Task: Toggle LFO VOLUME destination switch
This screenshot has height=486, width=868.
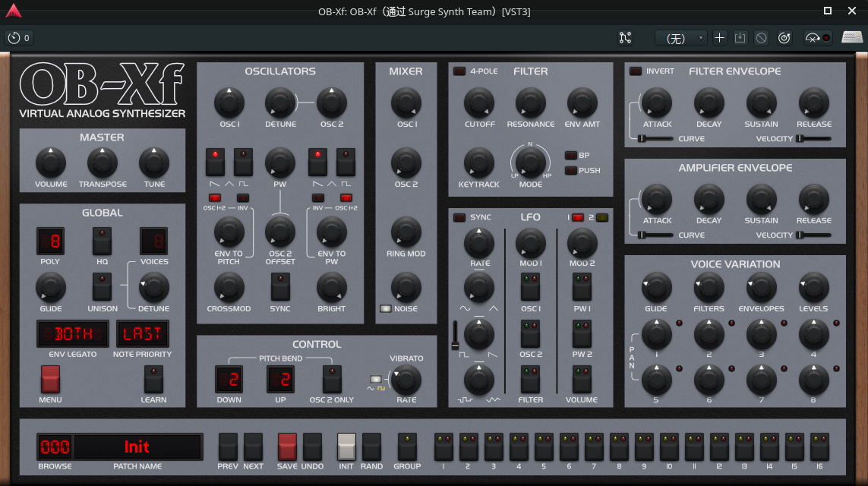Action: [582, 379]
